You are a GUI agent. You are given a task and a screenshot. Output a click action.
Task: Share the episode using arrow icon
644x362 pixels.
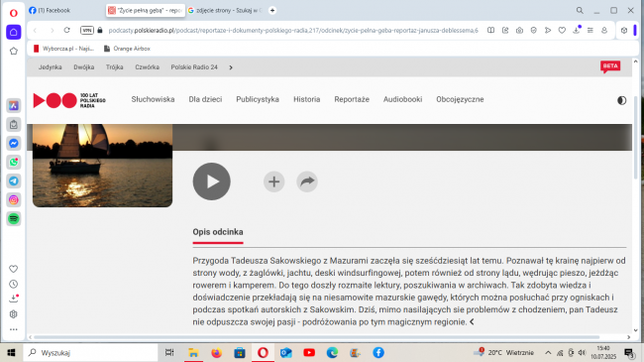tap(307, 181)
